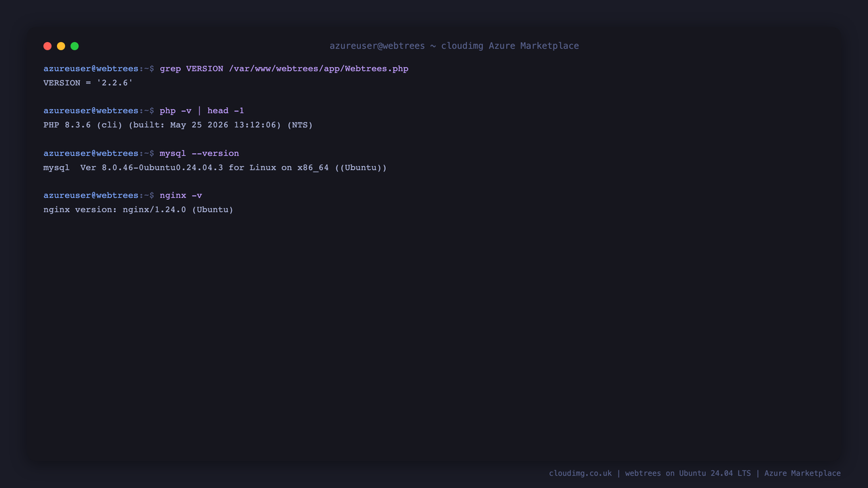Click the 'grep VERSION /var/www/webtrees/app/Webtrees.php' command
This screenshot has width=868, height=488.
[x=284, y=69]
